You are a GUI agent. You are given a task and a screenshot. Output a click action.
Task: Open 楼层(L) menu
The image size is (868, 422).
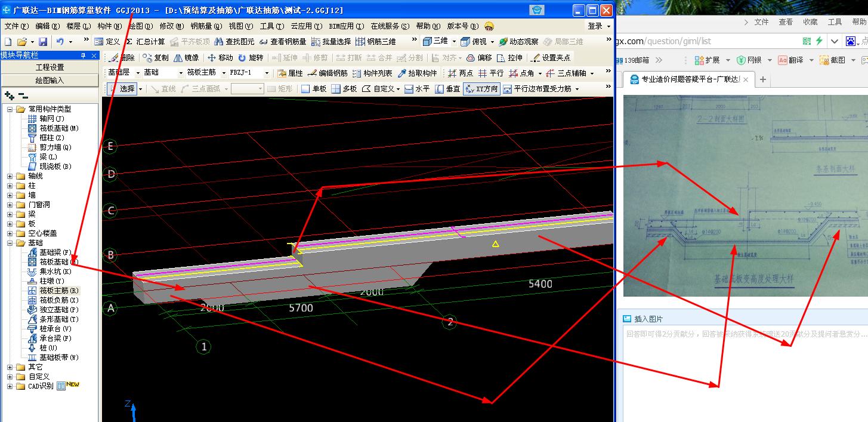(x=78, y=26)
